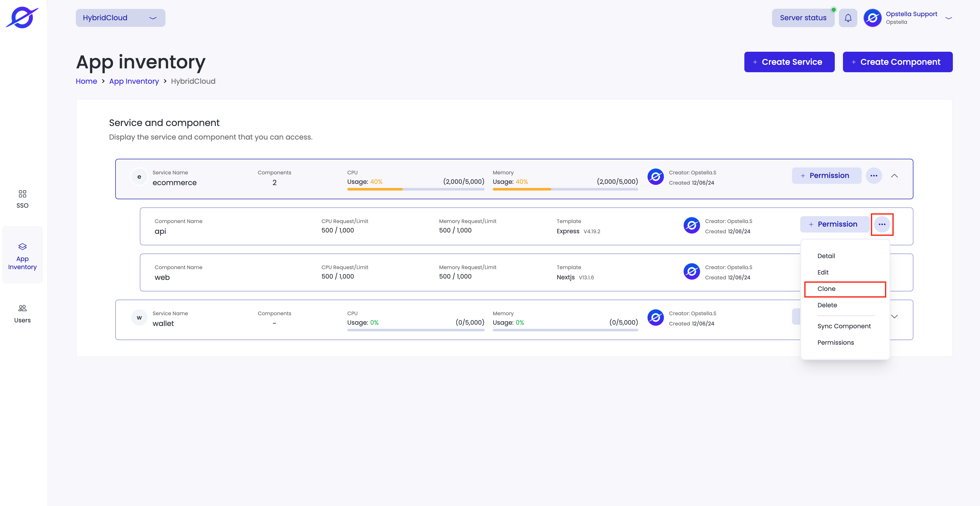Click Server status button
Screen dimensions: 980x506
click(803, 18)
